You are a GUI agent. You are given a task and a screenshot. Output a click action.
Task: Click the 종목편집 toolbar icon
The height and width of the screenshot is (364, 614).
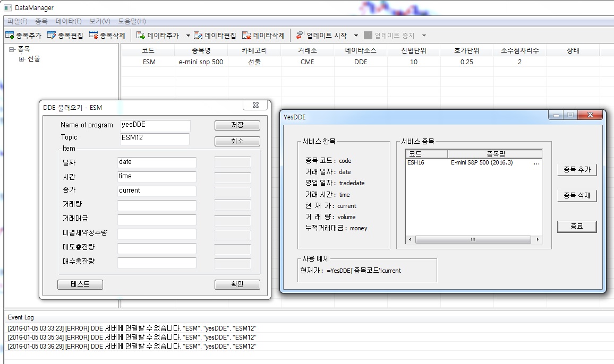[x=52, y=36]
